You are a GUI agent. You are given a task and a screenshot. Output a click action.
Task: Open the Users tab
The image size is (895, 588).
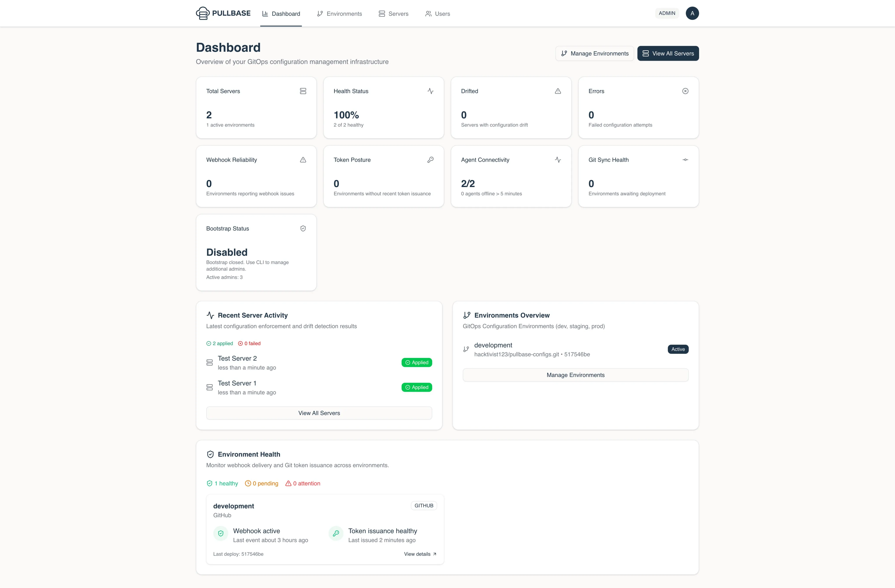437,14
